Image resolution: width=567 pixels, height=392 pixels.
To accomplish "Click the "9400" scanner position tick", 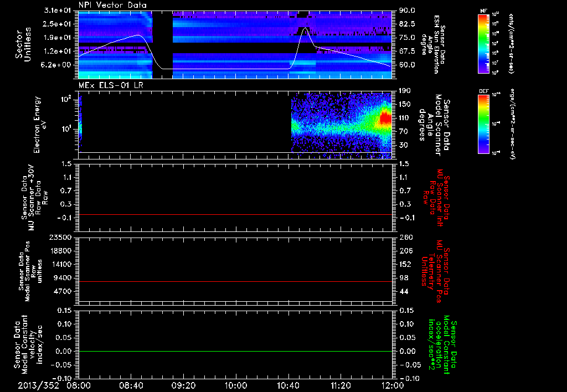I will click(64, 278).
